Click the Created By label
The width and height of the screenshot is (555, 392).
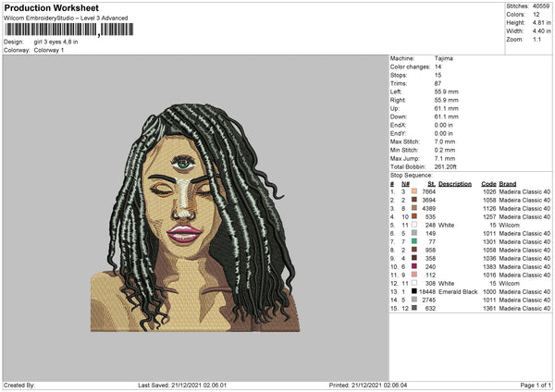(x=19, y=386)
